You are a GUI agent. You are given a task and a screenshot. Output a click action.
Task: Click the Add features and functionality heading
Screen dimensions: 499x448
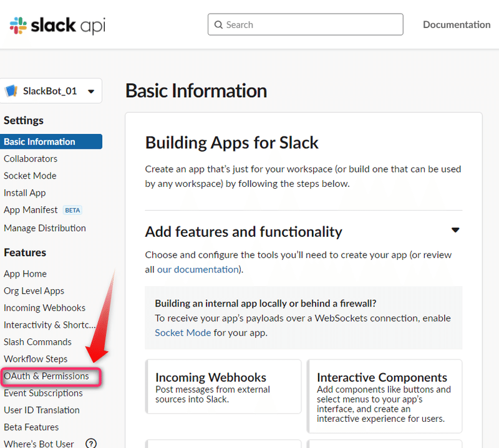244,231
